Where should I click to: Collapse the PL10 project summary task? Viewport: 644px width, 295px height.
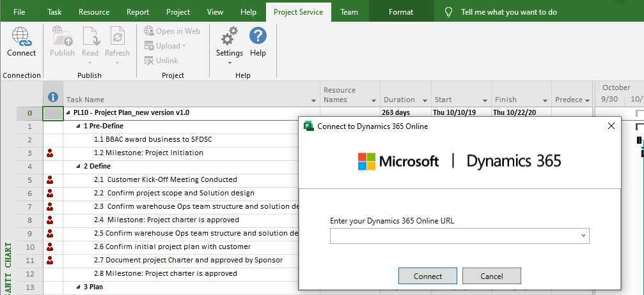point(68,113)
